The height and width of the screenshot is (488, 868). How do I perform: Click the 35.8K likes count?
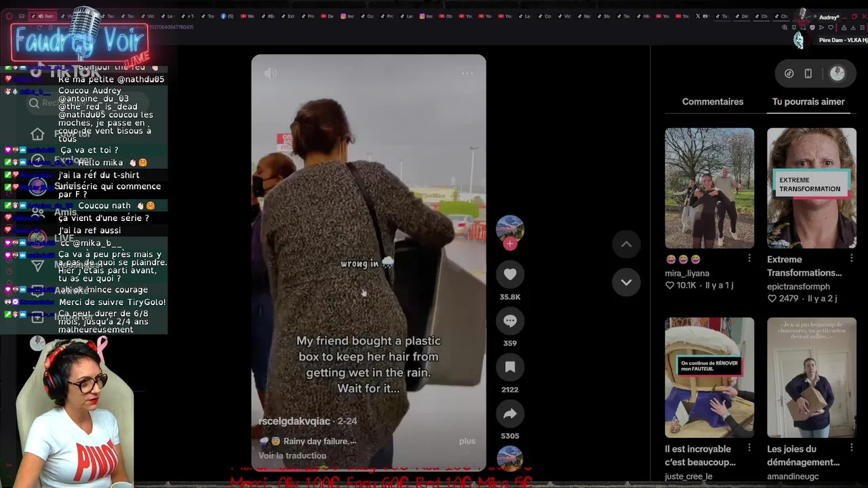point(510,297)
